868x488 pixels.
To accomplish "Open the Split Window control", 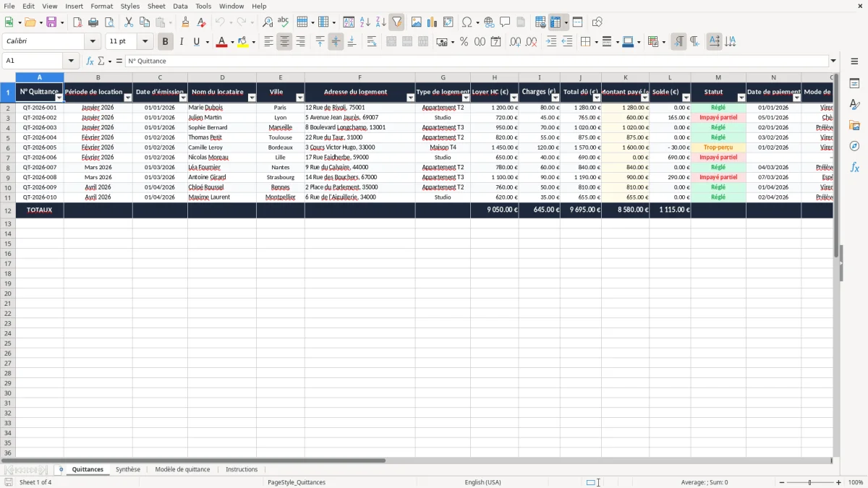I will pos(578,22).
